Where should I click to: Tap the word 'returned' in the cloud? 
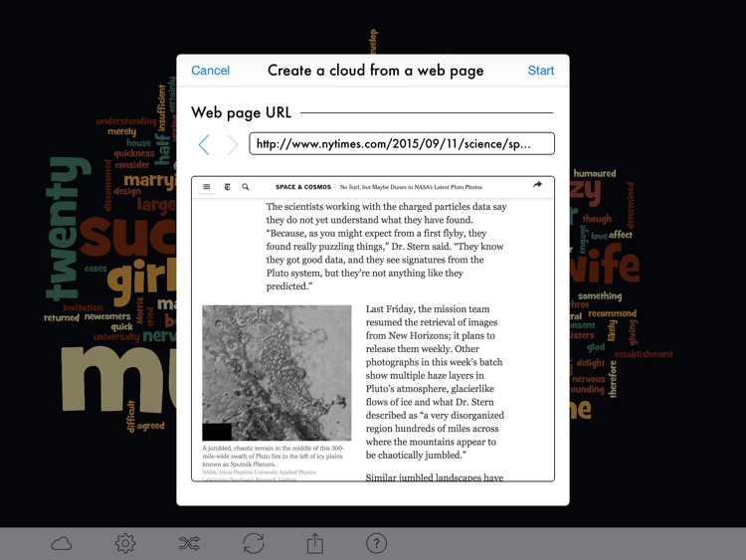(x=62, y=318)
